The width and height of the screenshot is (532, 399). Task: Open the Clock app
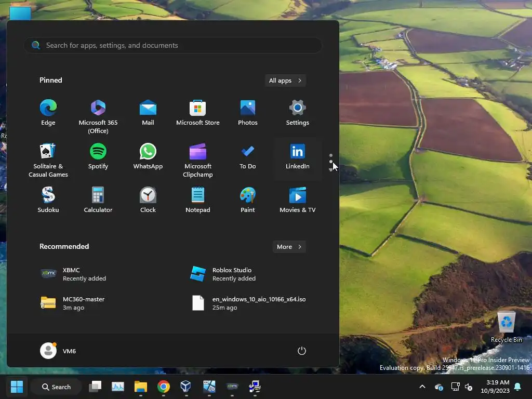[x=148, y=200]
